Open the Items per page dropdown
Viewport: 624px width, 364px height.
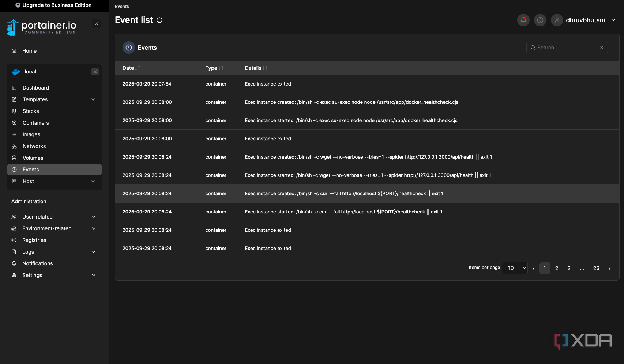(515, 268)
